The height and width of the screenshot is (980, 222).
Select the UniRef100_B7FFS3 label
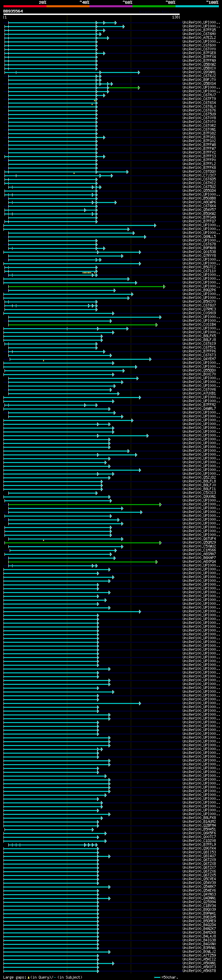[199, 156]
